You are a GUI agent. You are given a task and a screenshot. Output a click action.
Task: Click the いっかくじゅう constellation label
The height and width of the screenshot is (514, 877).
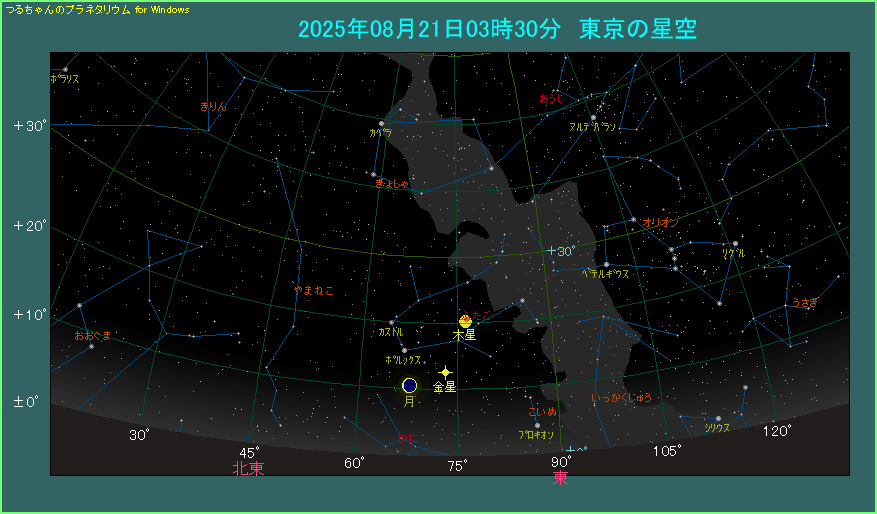pyautogui.click(x=621, y=398)
